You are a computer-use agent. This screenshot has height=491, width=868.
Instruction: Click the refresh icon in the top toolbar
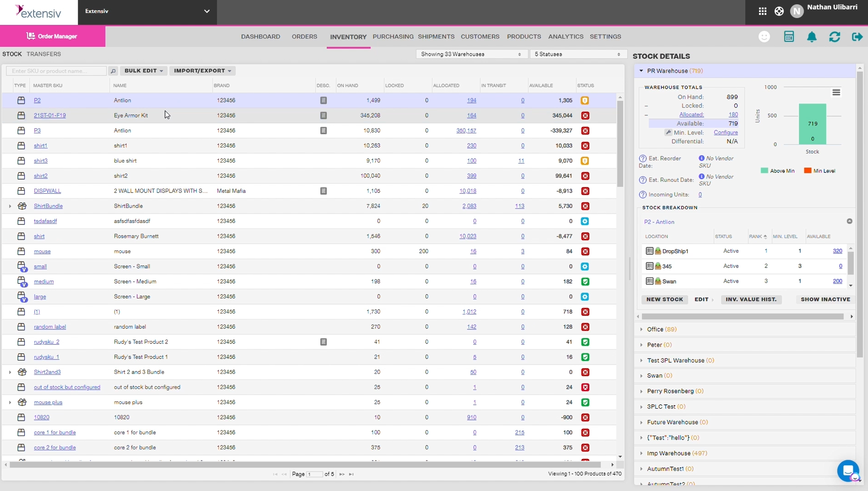click(x=835, y=37)
